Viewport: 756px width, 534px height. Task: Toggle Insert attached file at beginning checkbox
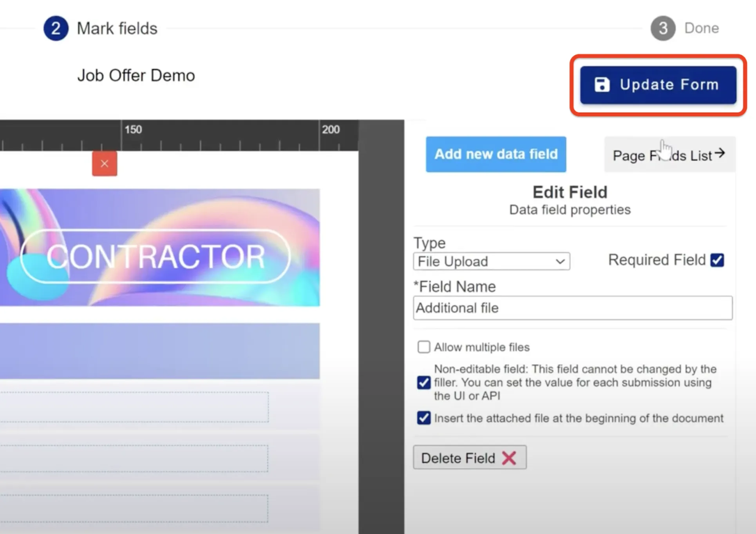423,418
